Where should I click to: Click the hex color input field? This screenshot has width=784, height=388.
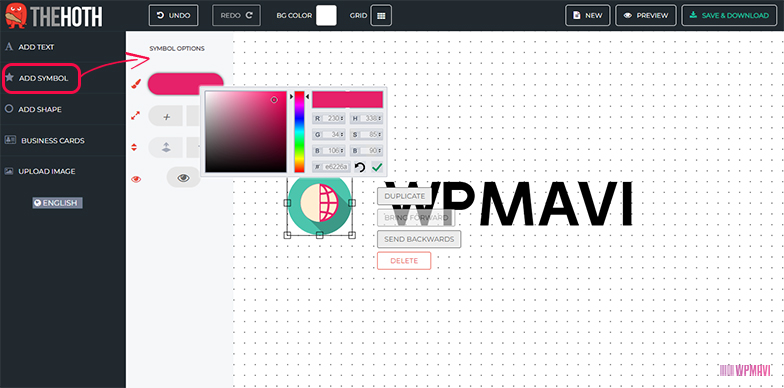point(332,167)
